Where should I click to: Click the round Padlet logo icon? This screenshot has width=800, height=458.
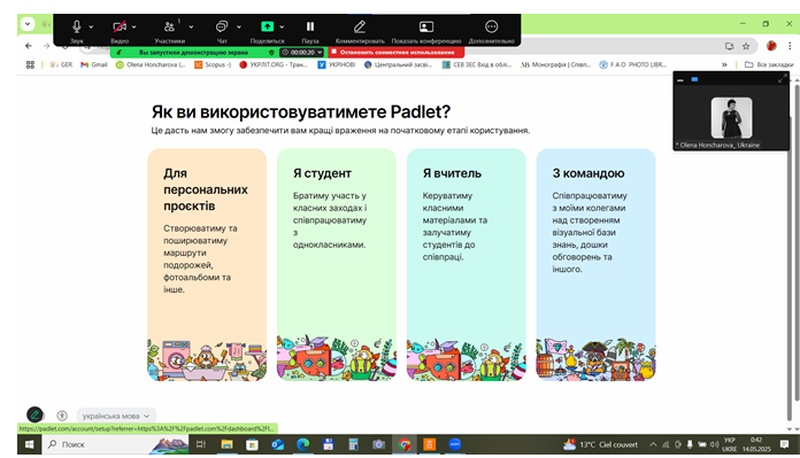[x=35, y=415]
